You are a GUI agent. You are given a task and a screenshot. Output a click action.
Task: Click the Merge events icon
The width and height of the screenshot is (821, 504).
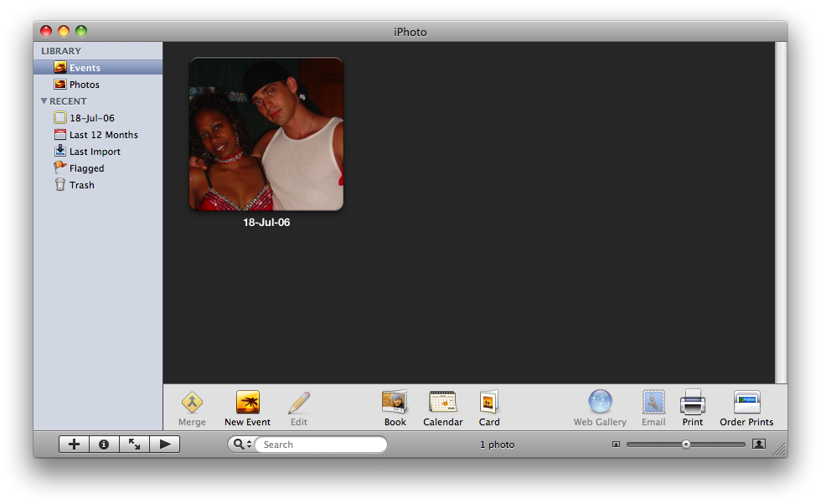(x=192, y=403)
